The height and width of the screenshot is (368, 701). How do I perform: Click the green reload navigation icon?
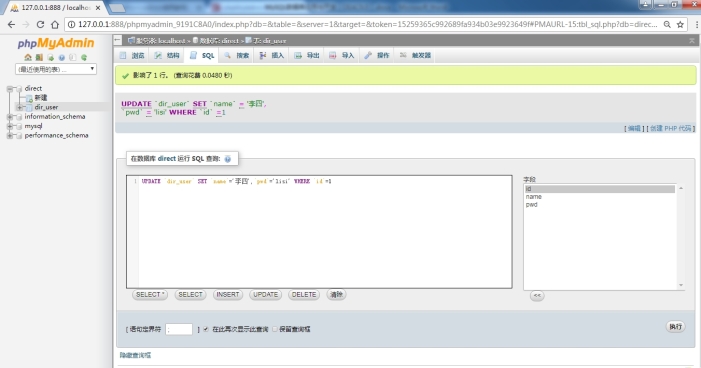coord(84,57)
